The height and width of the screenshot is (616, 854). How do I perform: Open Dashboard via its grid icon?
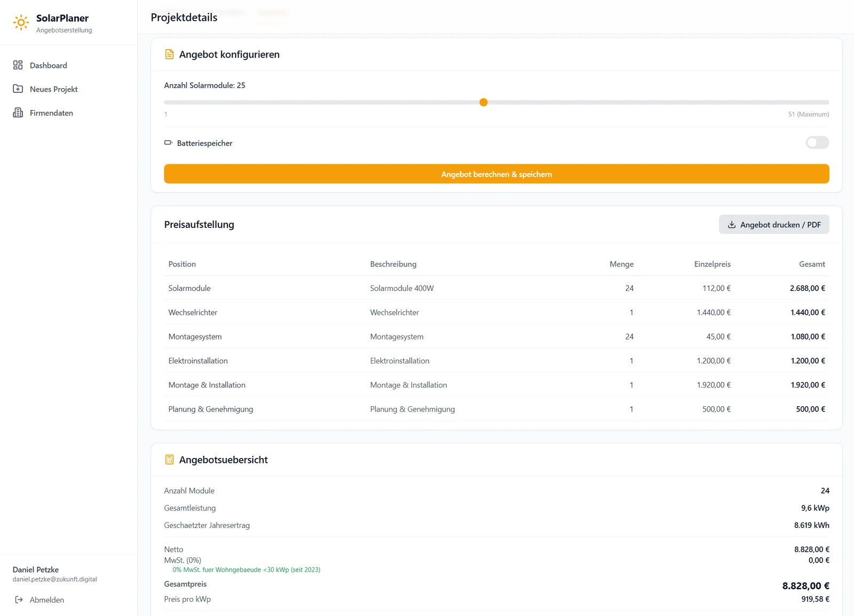point(18,65)
